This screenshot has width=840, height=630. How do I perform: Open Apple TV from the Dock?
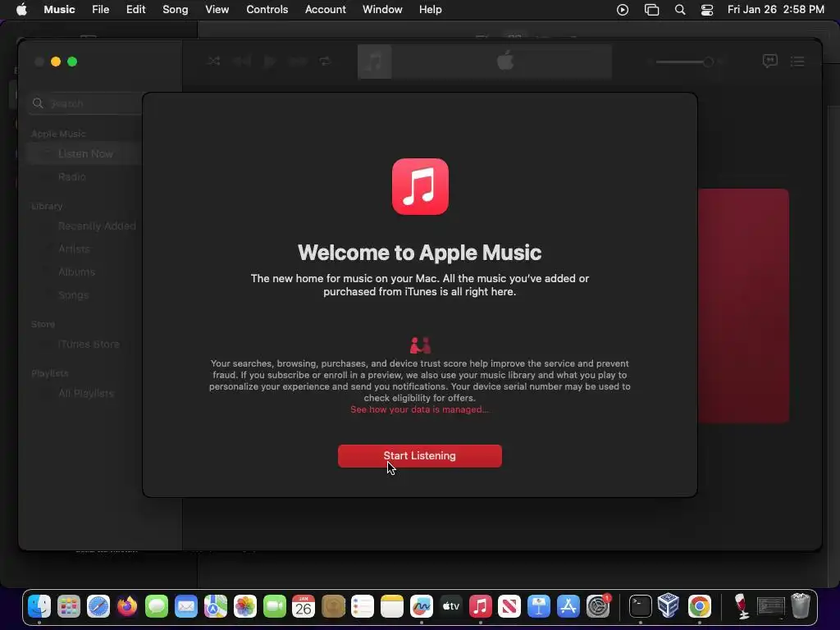point(450,606)
